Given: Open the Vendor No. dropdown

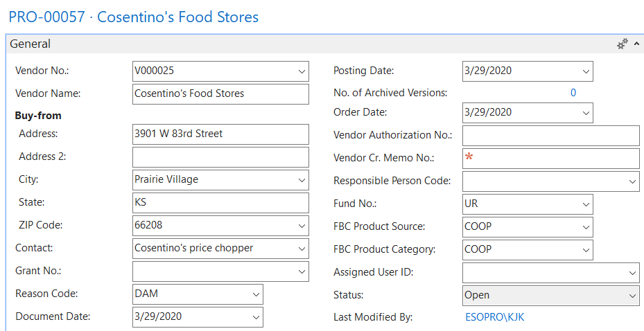Looking at the screenshot, I should coord(302,71).
